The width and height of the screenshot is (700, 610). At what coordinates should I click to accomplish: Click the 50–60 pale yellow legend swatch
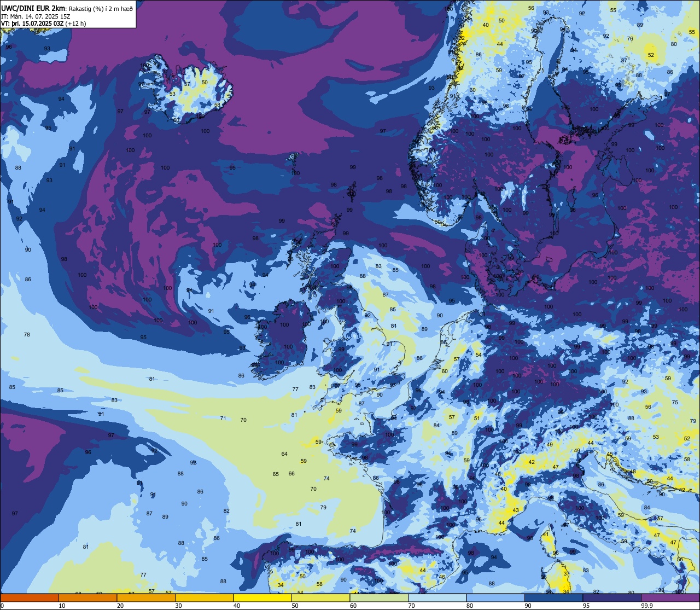[320, 597]
